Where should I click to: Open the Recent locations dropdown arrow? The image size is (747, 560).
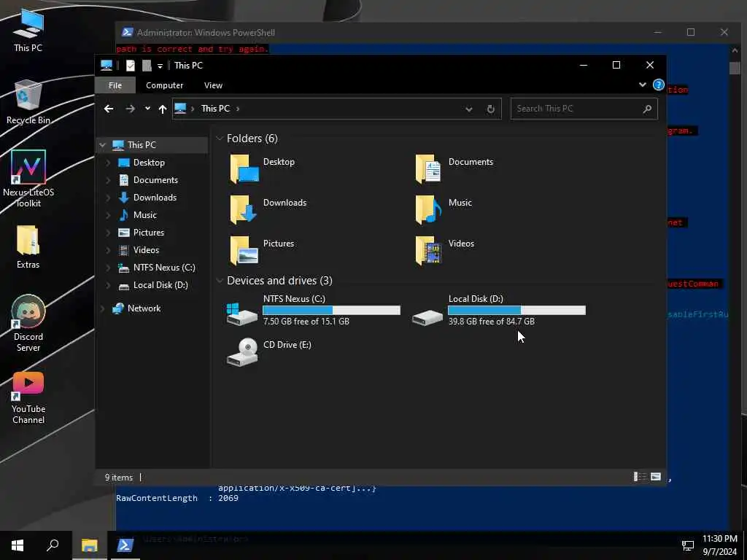tap(147, 109)
